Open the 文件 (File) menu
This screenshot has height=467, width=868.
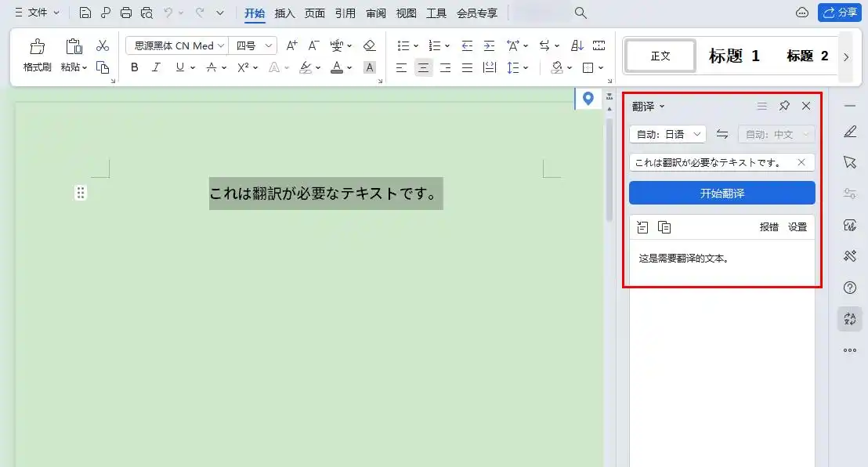click(x=37, y=13)
